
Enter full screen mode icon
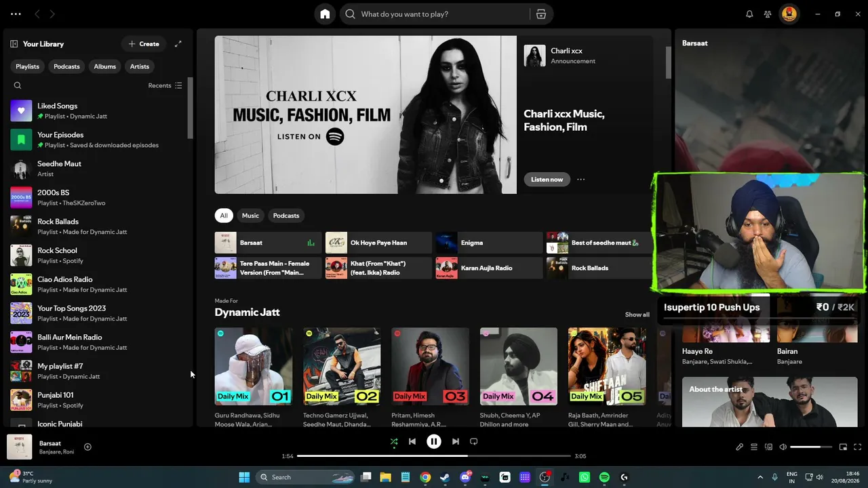[858, 447]
